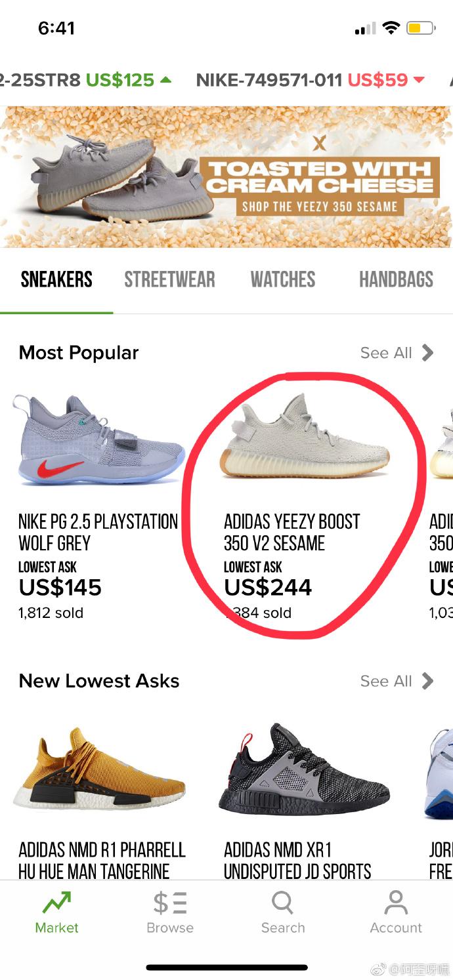
Task: Switch to the Streetwear tab
Action: click(169, 279)
